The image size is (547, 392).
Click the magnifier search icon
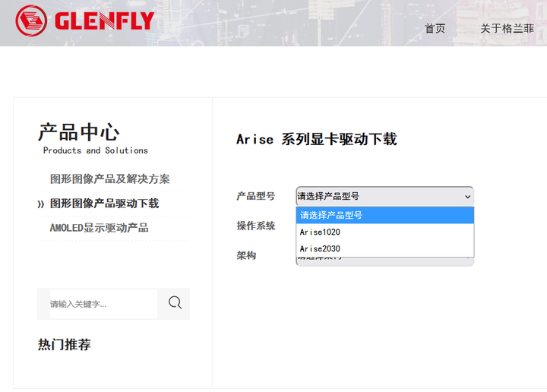click(175, 302)
